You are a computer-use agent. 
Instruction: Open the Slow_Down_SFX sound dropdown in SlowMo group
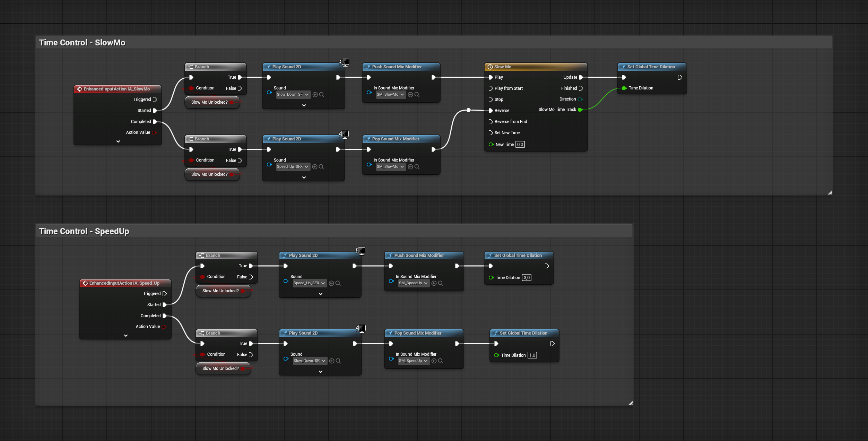pos(293,95)
